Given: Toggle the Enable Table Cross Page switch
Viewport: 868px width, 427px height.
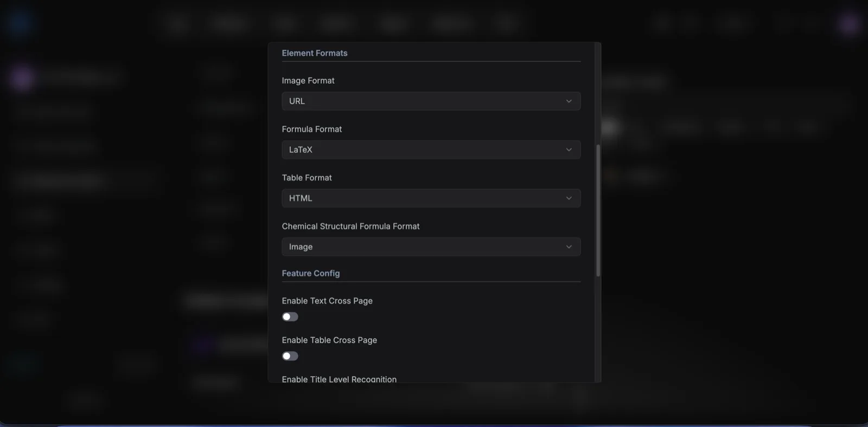Looking at the screenshot, I should 290,356.
